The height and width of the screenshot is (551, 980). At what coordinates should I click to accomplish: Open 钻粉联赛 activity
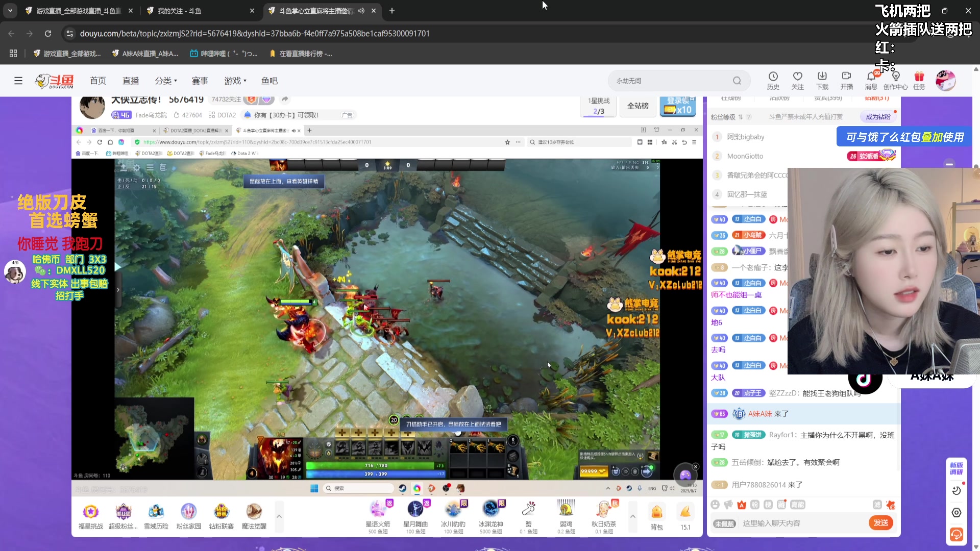click(221, 516)
